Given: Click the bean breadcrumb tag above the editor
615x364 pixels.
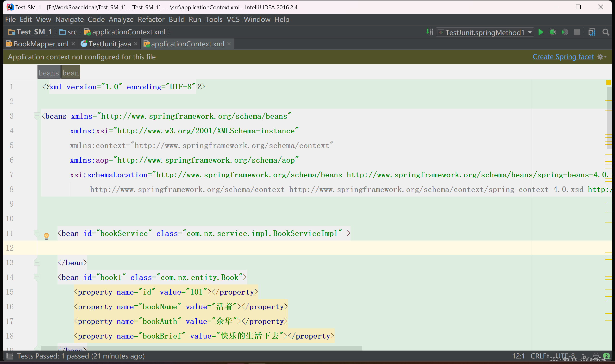Looking at the screenshot, I should [71, 72].
